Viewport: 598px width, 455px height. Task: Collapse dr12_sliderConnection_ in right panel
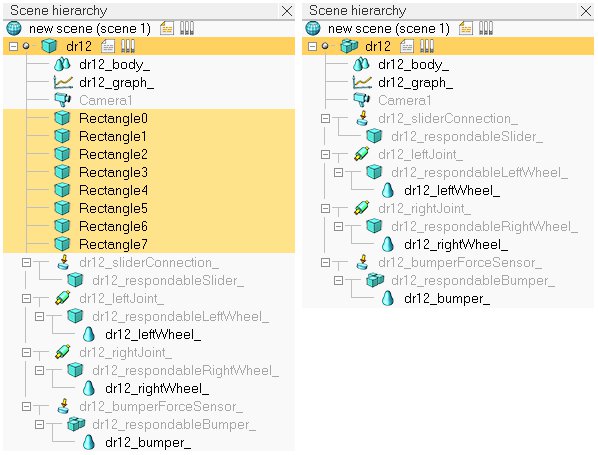pos(325,119)
